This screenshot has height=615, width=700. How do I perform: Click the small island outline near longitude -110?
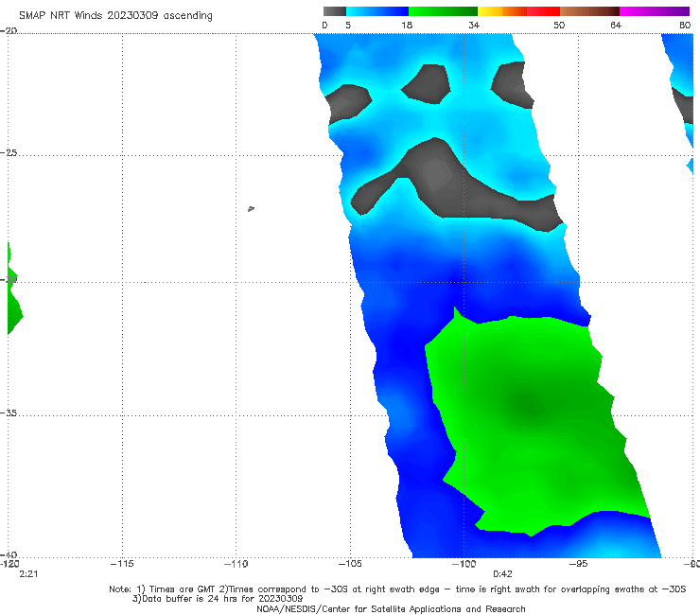(251, 208)
